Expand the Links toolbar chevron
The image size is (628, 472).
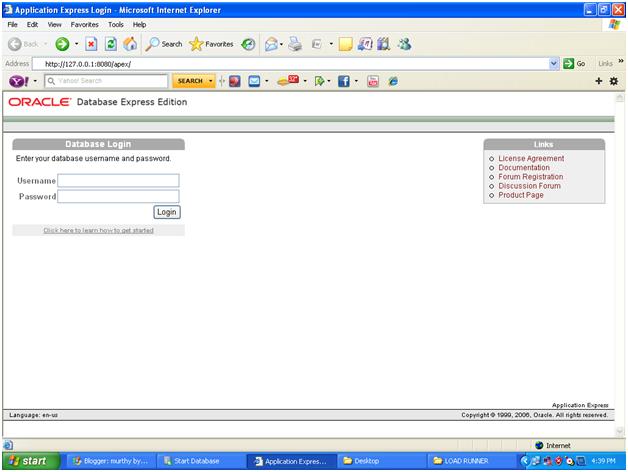[621, 61]
